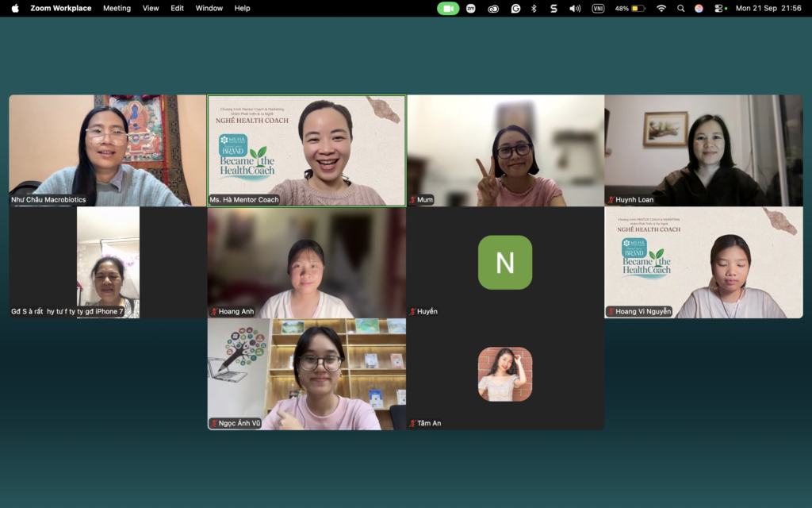The image size is (812, 508).
Task: Click muted mic icon beside Hoang Vi Nguyễn
Action: pyautogui.click(x=611, y=311)
